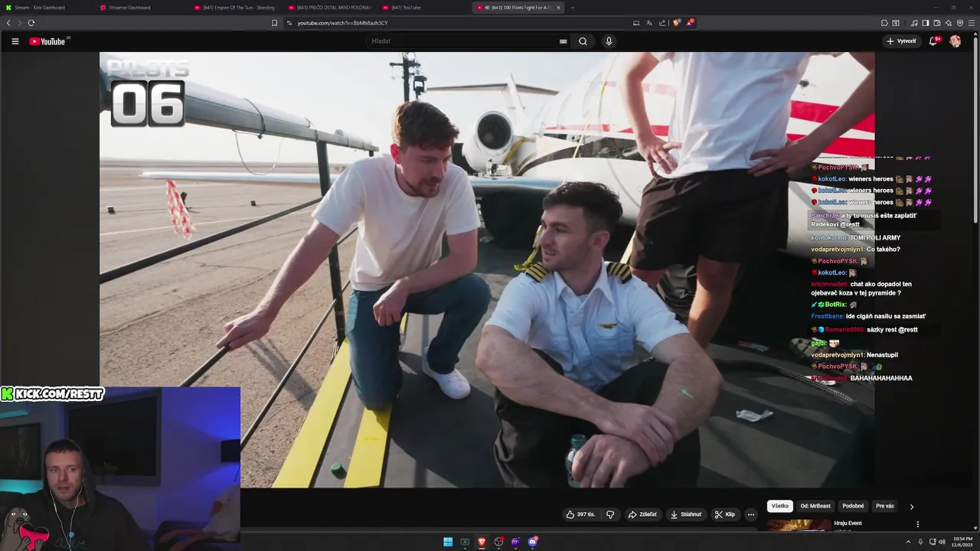Open options for Hraju Event video
The image size is (980, 551).
pos(917,524)
